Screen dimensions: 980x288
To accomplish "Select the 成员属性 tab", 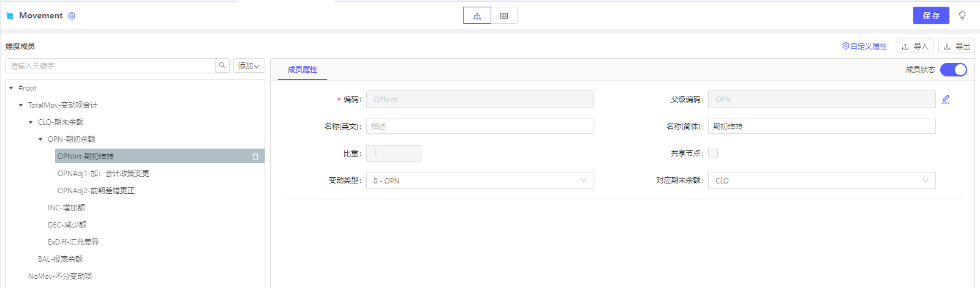I will (x=303, y=70).
